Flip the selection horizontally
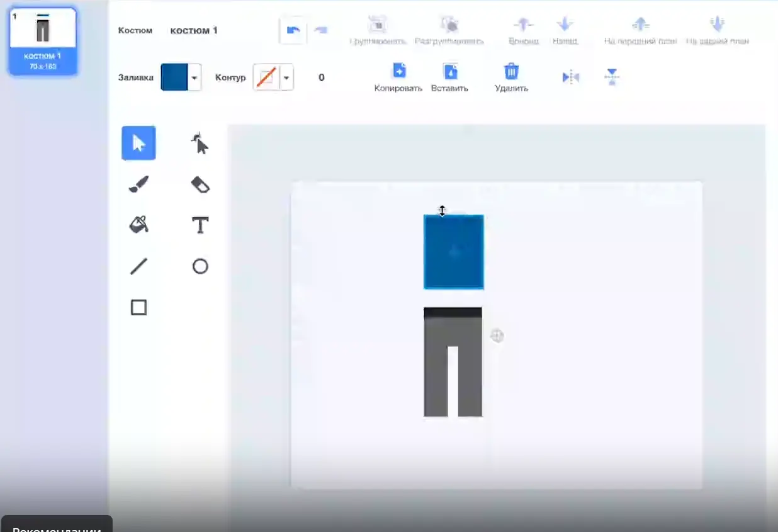 570,77
